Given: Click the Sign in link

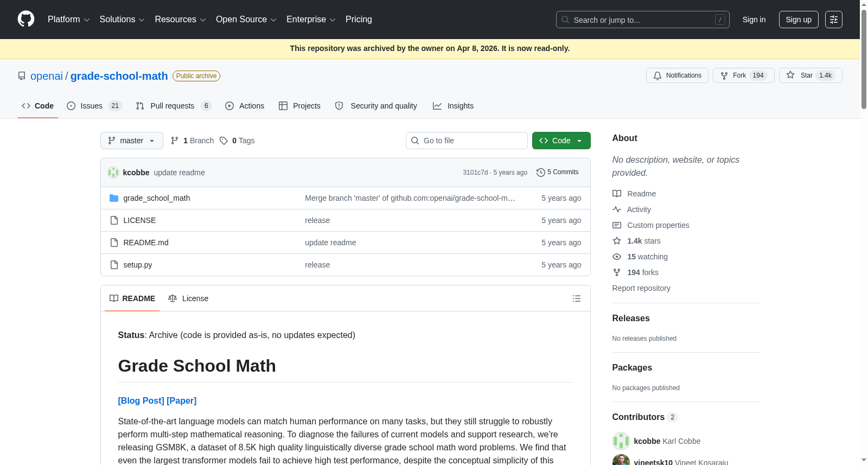Looking at the screenshot, I should pyautogui.click(x=754, y=20).
